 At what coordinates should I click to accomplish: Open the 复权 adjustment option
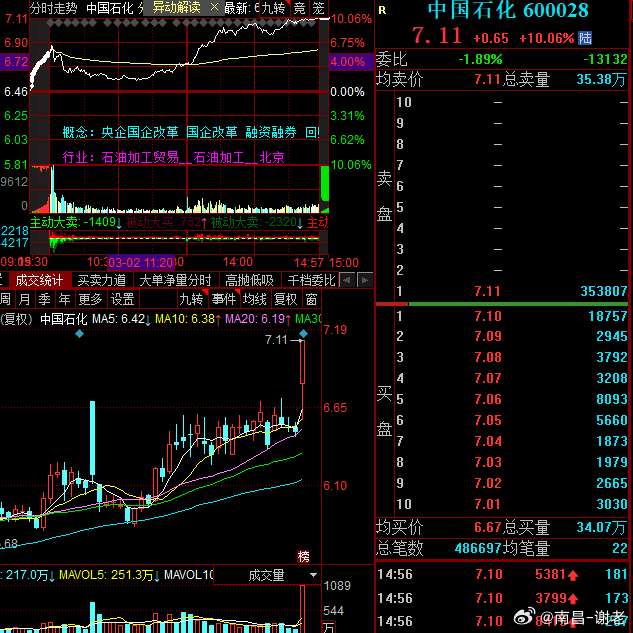coord(285,299)
